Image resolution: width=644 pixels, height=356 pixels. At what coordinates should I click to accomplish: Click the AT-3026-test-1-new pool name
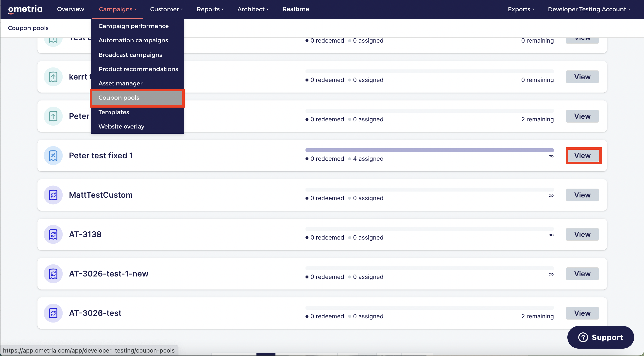109,274
